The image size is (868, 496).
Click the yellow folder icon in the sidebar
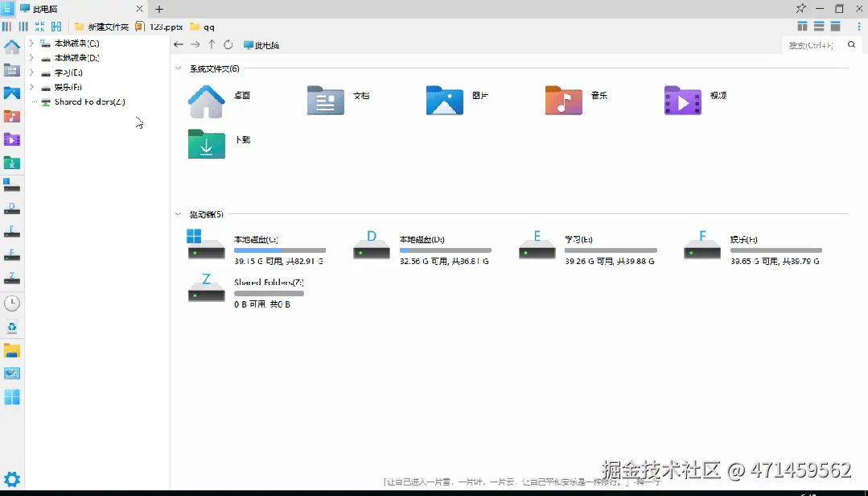point(11,350)
